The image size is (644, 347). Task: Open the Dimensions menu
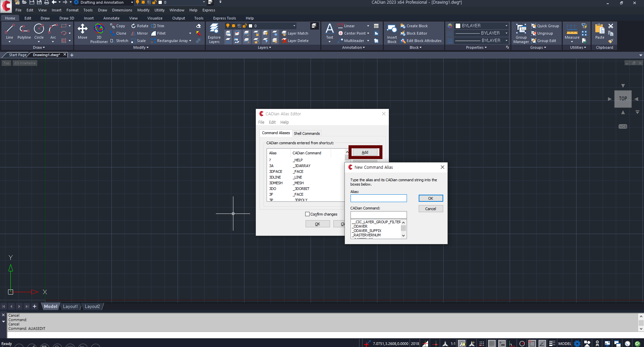[x=122, y=10]
